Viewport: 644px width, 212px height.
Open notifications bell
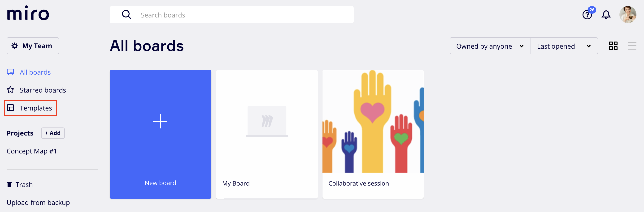606,15
